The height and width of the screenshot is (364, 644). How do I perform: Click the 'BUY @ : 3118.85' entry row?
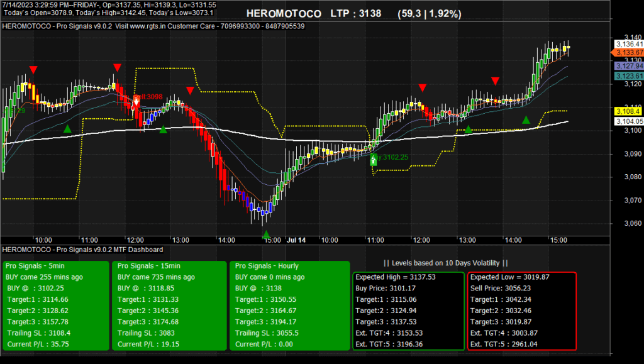point(146,288)
